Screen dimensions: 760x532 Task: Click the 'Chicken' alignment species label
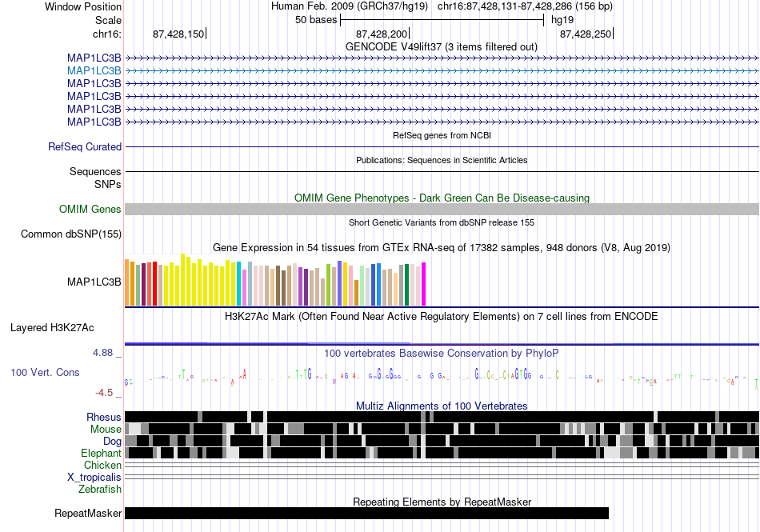(x=102, y=465)
